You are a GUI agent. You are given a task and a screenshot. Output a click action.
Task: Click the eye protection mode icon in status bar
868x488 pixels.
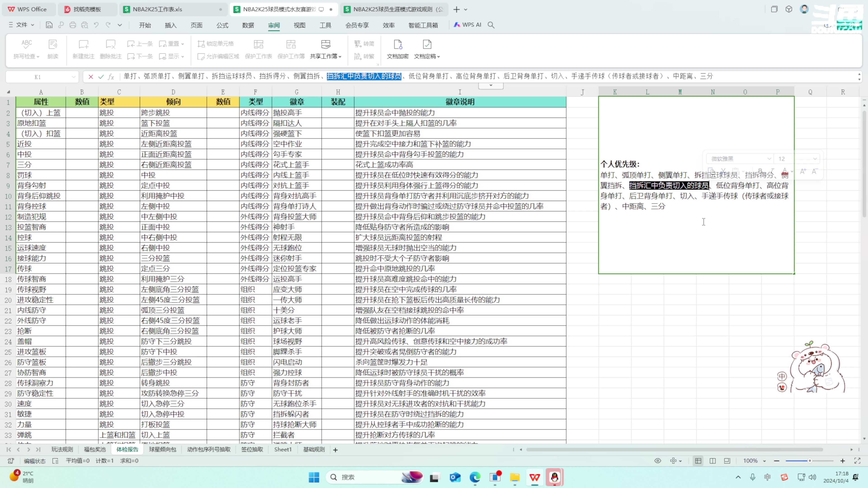pos(657,461)
